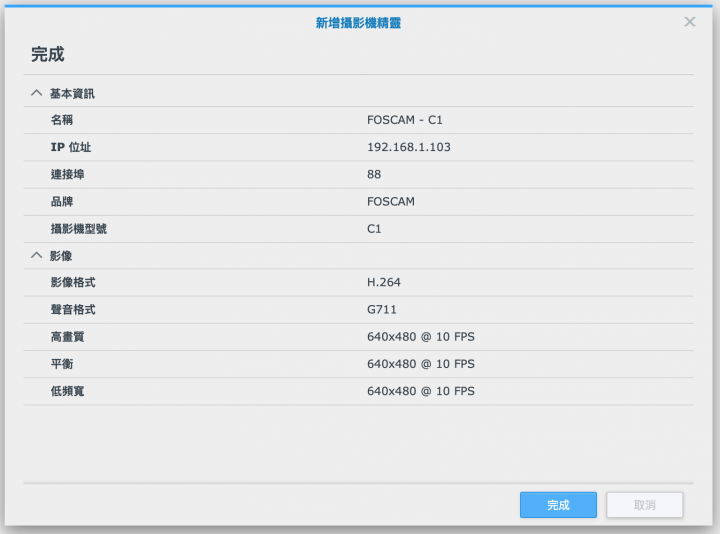Click the 新增攝影機精靈 dialog title
This screenshot has width=720, height=534.
click(358, 22)
